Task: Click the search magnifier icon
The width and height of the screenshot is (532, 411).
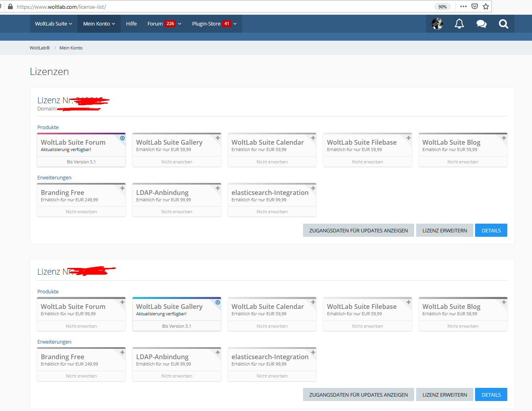Action: (x=503, y=24)
